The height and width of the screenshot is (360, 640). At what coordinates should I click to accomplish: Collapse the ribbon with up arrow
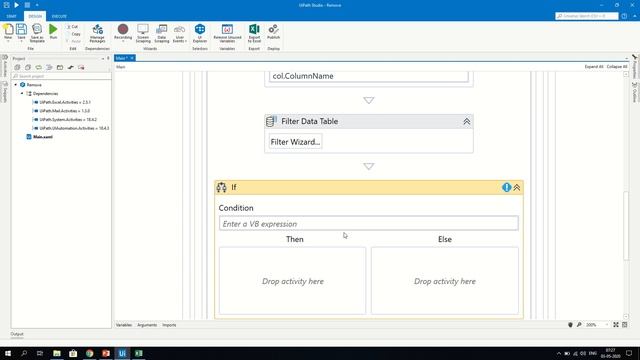(x=635, y=16)
